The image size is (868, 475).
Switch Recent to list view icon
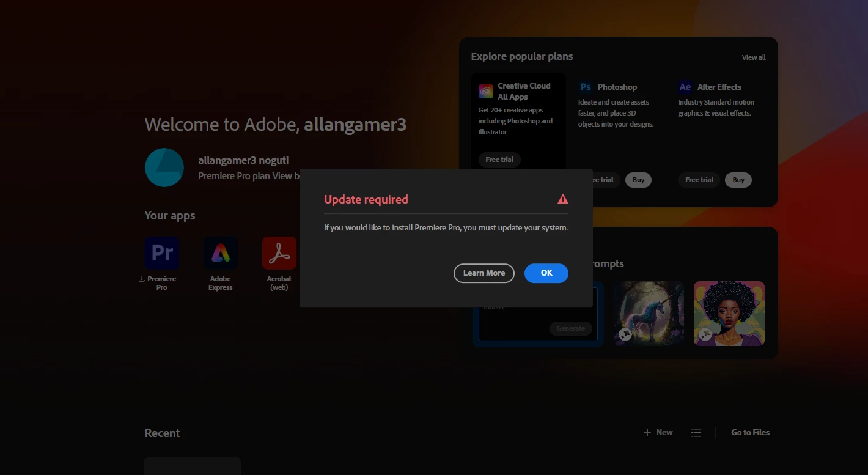point(696,432)
